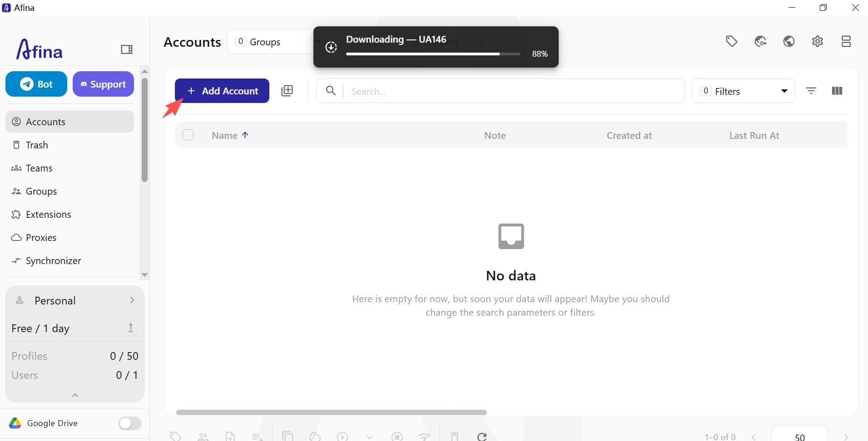868x441 pixels.
Task: Click the tag icon in bottom toolbar
Action: click(x=176, y=436)
